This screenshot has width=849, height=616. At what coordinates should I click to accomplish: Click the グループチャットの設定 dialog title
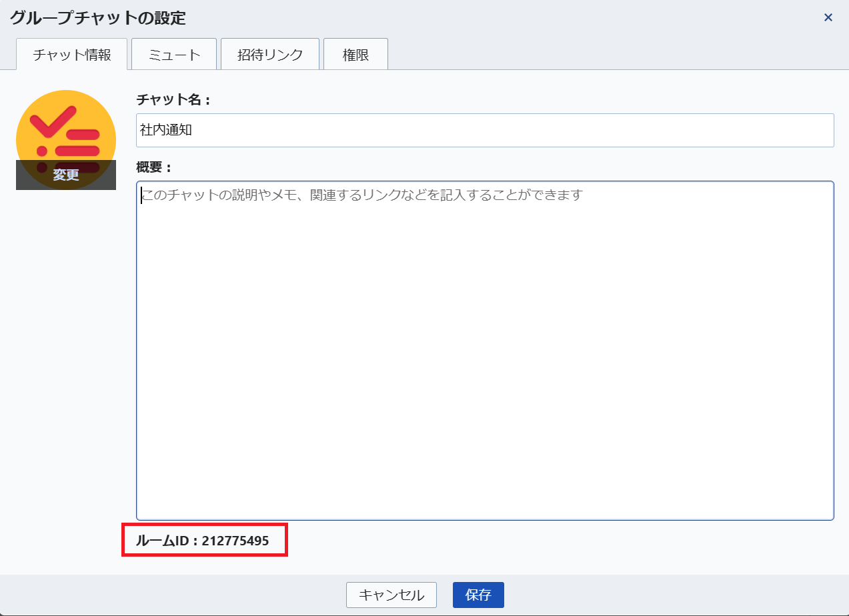[x=97, y=18]
